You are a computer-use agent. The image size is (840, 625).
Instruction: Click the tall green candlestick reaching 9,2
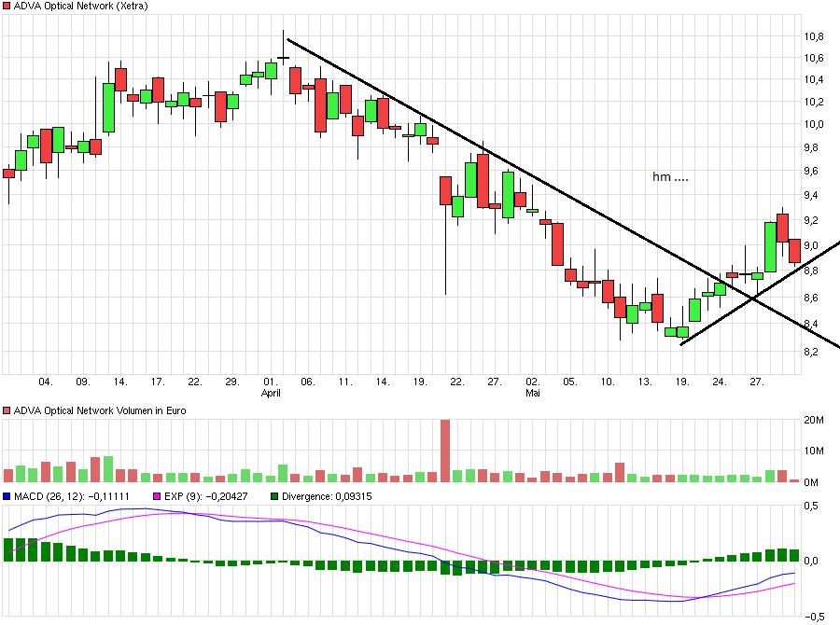click(x=770, y=247)
